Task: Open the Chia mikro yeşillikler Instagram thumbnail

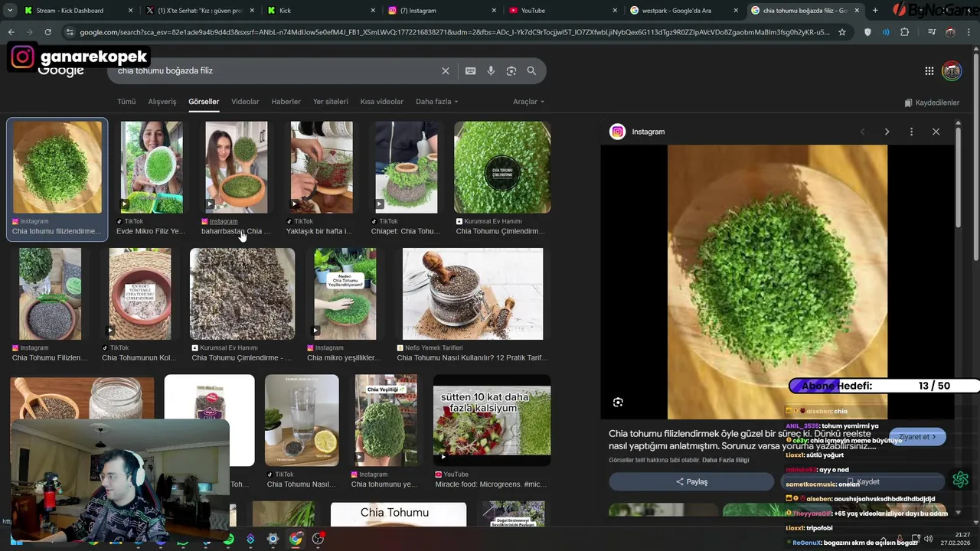Action: tap(345, 294)
